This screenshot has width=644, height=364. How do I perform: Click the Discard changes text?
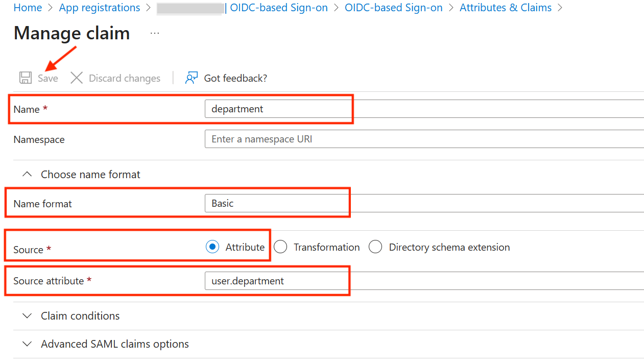click(x=125, y=78)
